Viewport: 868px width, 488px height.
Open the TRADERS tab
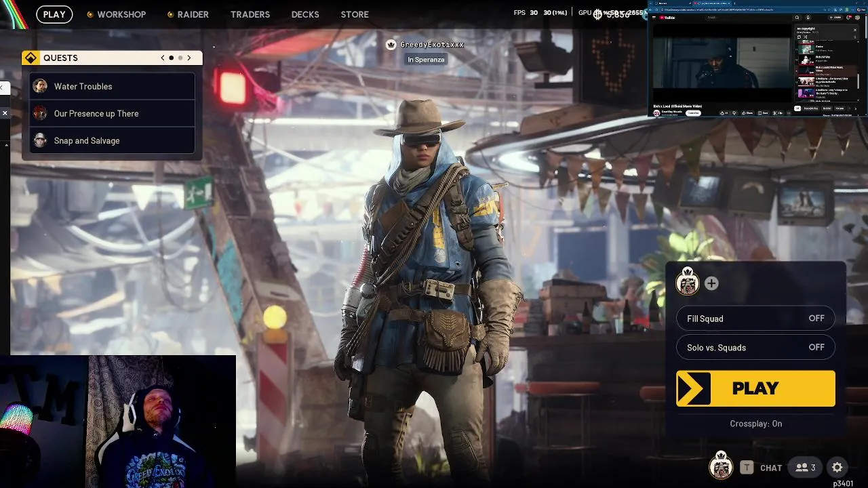tap(250, 14)
